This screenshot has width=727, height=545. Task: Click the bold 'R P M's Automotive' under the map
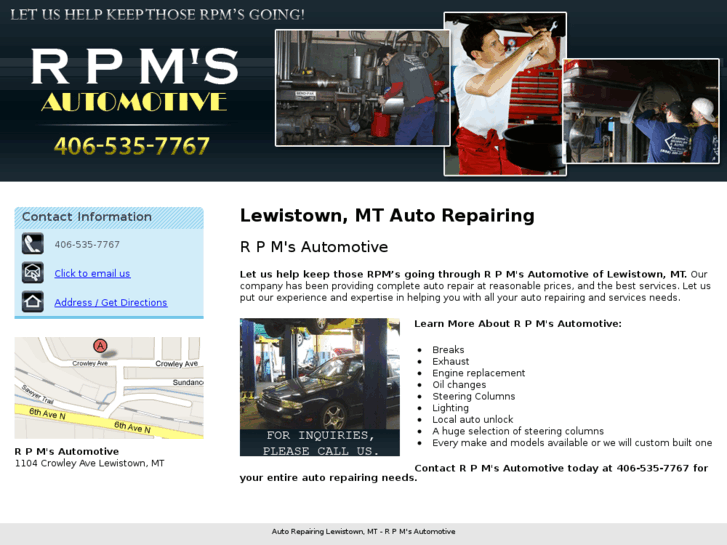(67, 451)
